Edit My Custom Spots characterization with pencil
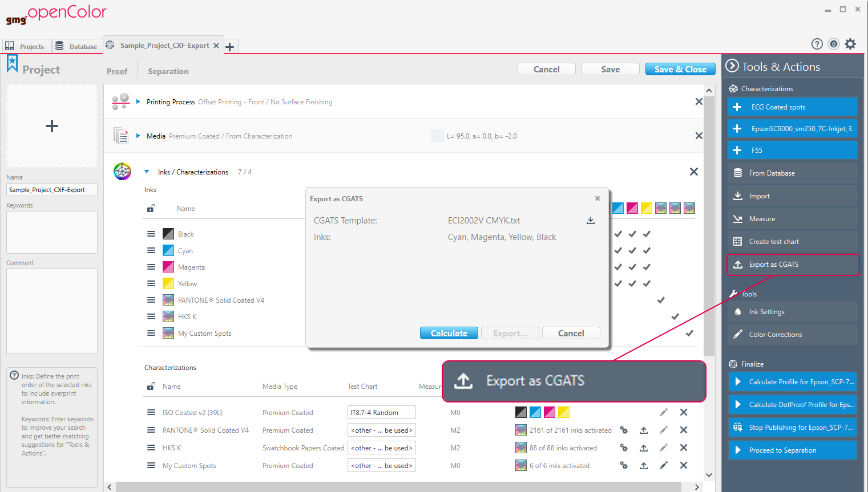The height and width of the screenshot is (492, 868). click(x=664, y=466)
